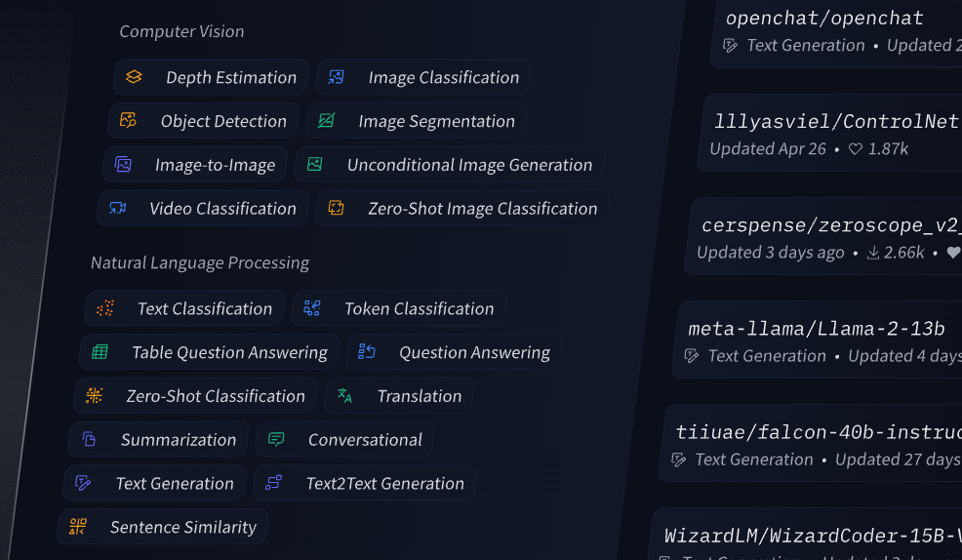Click the Text Classification dots icon
The image size is (962, 560).
click(105, 308)
